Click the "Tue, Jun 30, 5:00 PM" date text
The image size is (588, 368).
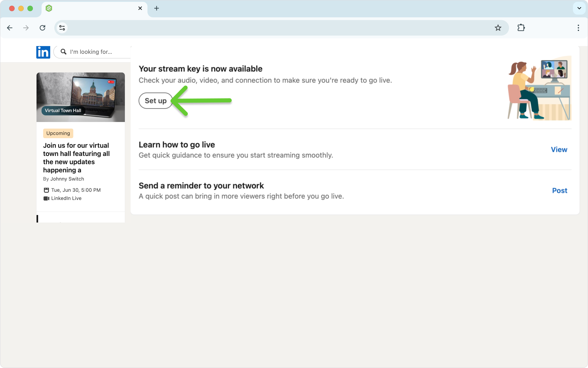pyautogui.click(x=76, y=190)
